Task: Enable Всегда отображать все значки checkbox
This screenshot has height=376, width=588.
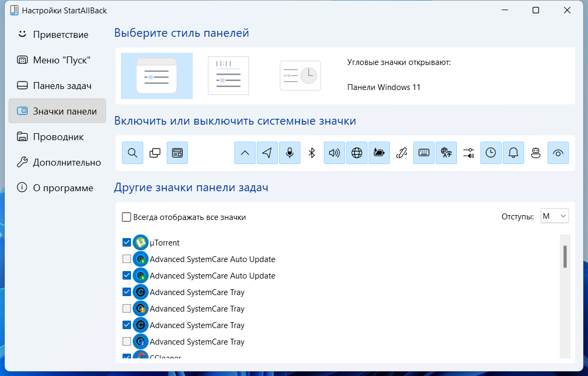Action: 127,217
